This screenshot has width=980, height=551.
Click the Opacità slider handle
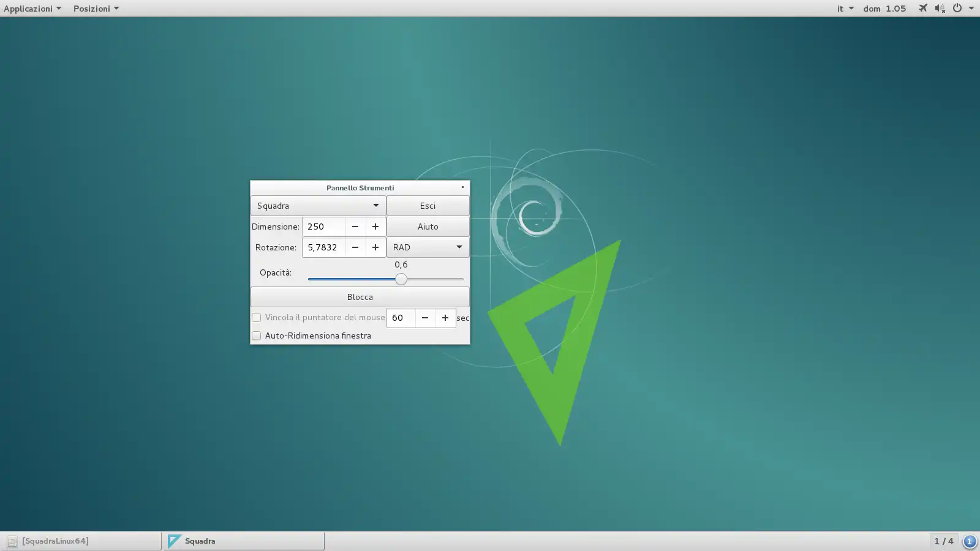click(401, 279)
